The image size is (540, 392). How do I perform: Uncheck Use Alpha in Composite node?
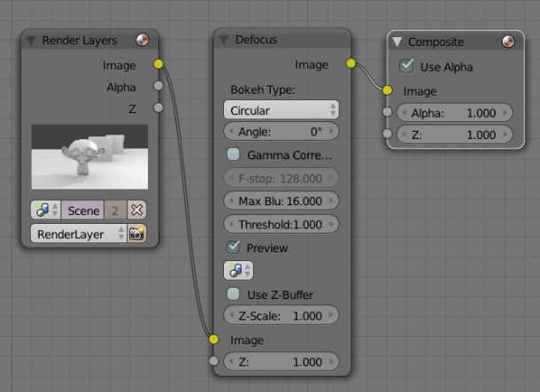tap(407, 66)
